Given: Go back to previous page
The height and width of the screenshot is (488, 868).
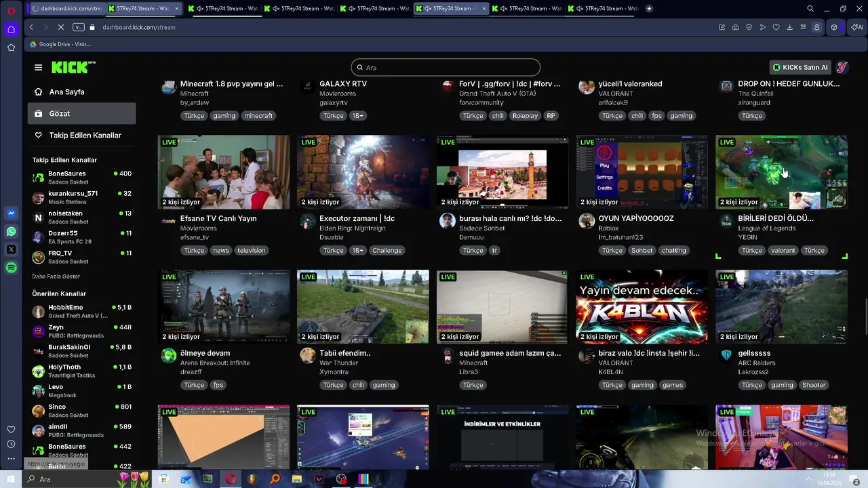Looking at the screenshot, I should click(31, 27).
